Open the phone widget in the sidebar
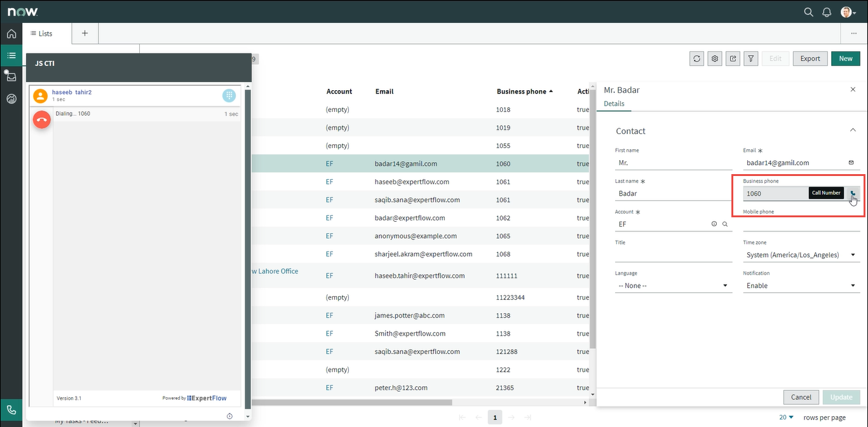 (x=11, y=410)
